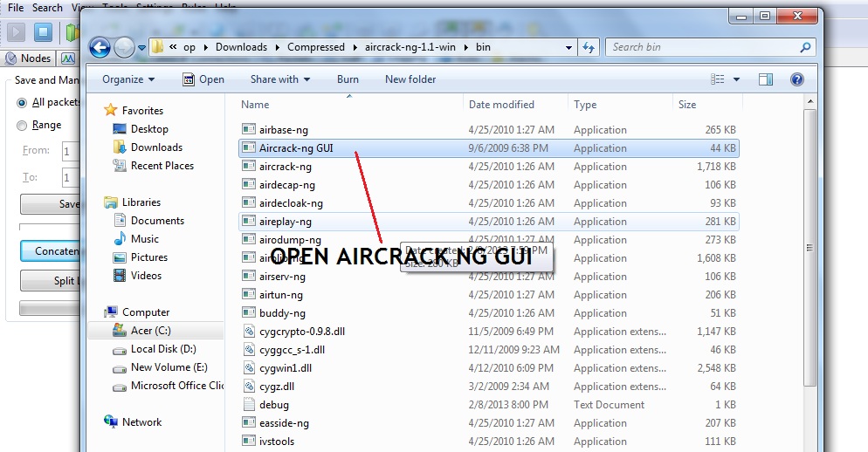Image resolution: width=868 pixels, height=452 pixels.
Task: Sort files by Date modified column
Action: click(501, 105)
